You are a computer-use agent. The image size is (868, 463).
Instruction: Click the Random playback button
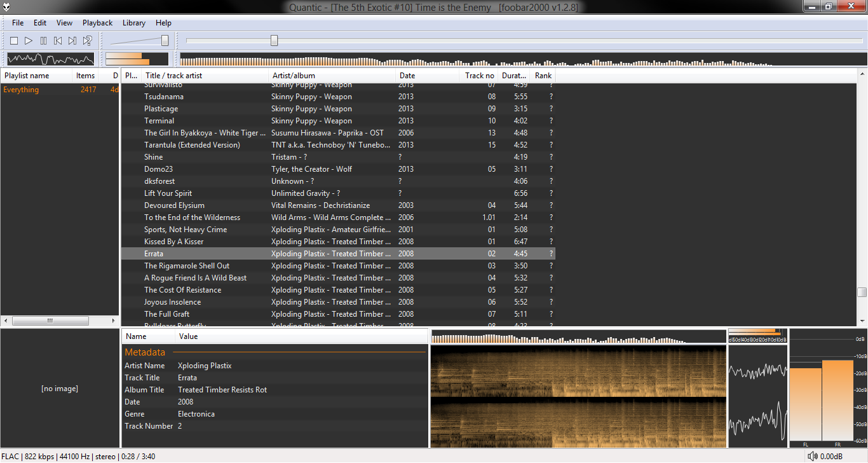pyautogui.click(x=88, y=41)
